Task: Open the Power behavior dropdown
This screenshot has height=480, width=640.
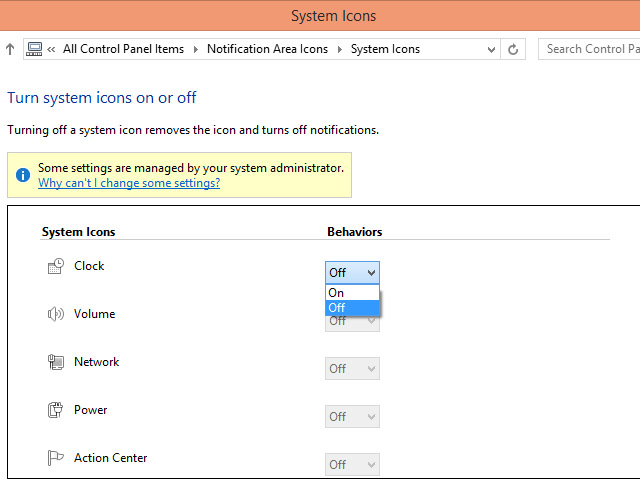Action: click(x=352, y=416)
